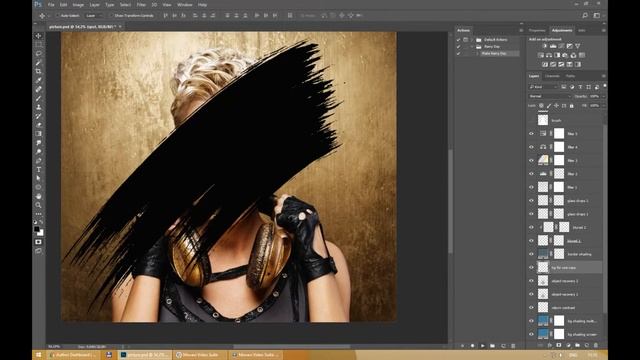Add a layer mask from Layers panel
The width and height of the screenshot is (640, 360).
click(559, 345)
